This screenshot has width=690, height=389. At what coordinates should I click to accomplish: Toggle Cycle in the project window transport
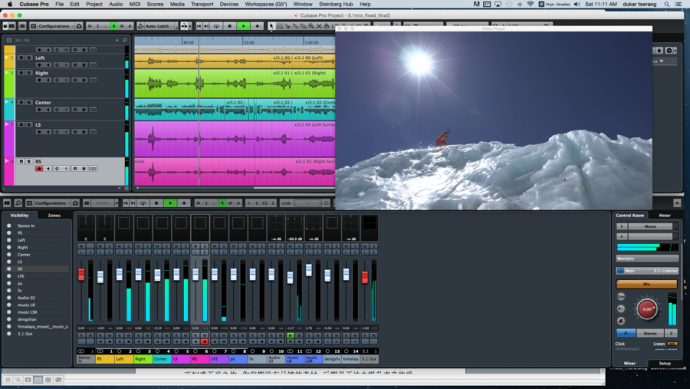pos(216,26)
